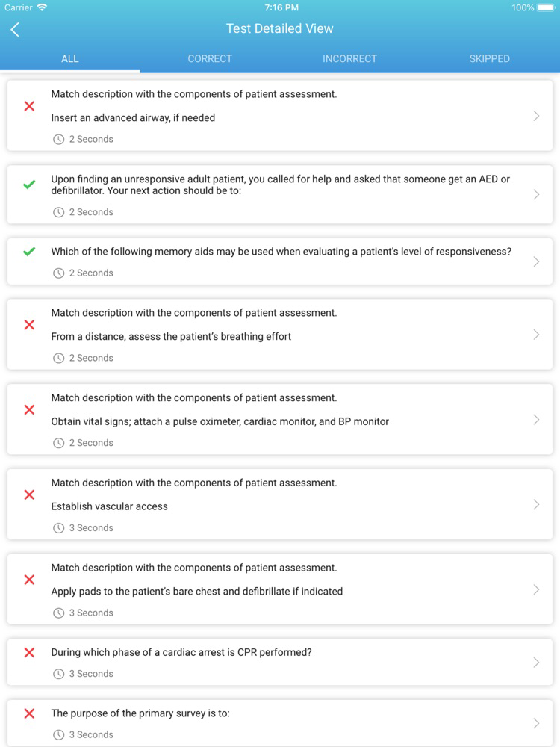Open 'During which phase of cardiac arrest' question
The image size is (560, 747).
[280, 663]
